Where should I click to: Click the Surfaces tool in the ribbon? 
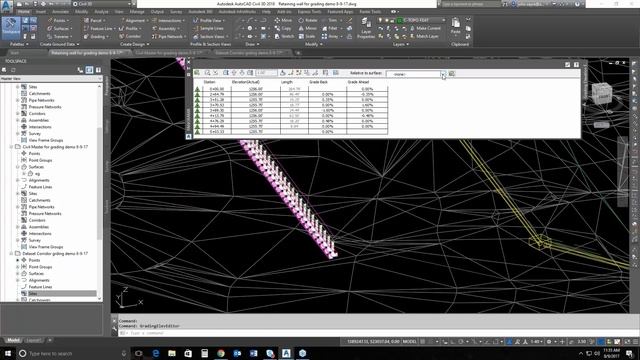59,29
